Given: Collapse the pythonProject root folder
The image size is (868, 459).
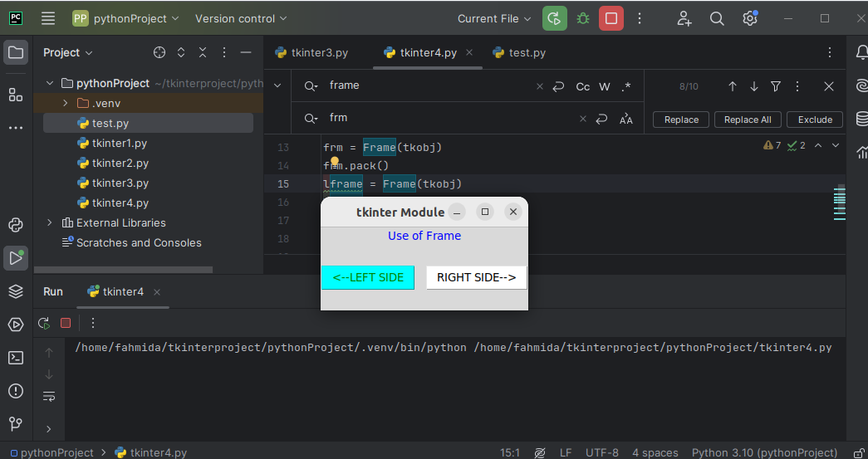Looking at the screenshot, I should (x=49, y=84).
